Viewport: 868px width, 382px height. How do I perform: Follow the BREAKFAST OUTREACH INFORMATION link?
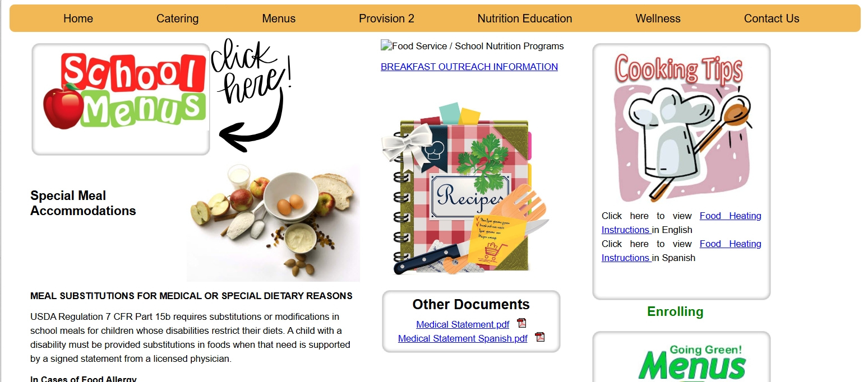pos(469,67)
